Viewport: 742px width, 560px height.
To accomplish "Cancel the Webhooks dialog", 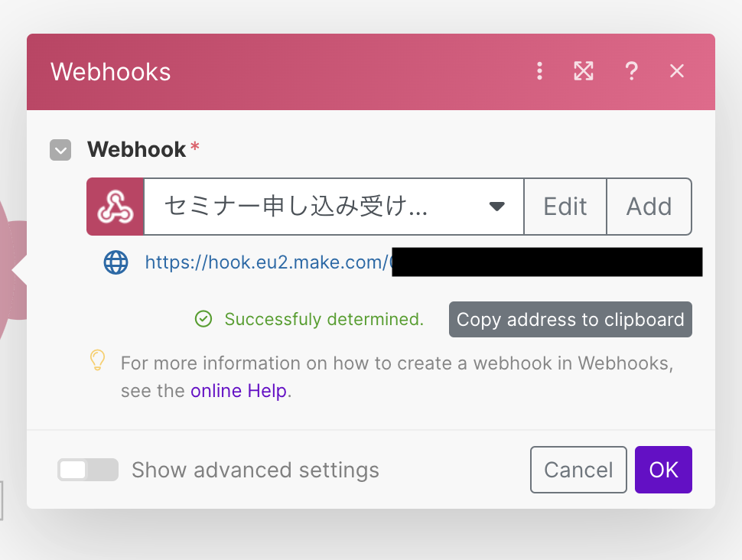I will (x=578, y=470).
